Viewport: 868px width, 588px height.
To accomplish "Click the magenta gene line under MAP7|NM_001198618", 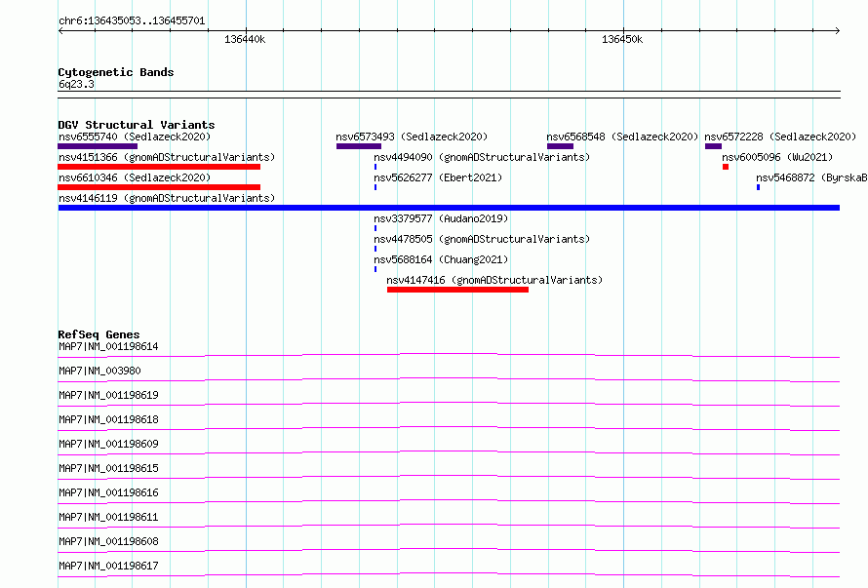I will [449, 428].
